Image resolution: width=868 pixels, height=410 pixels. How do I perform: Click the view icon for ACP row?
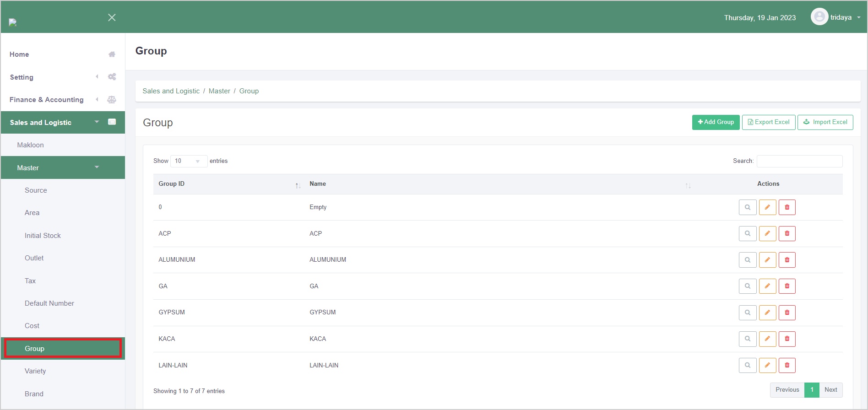tap(747, 233)
